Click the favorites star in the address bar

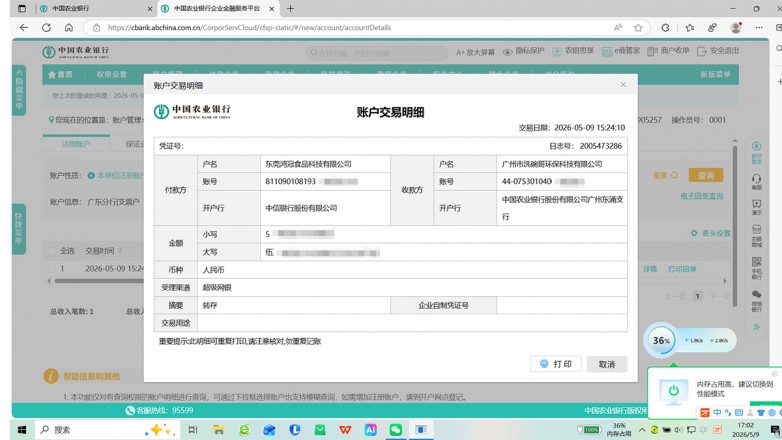tap(638, 27)
